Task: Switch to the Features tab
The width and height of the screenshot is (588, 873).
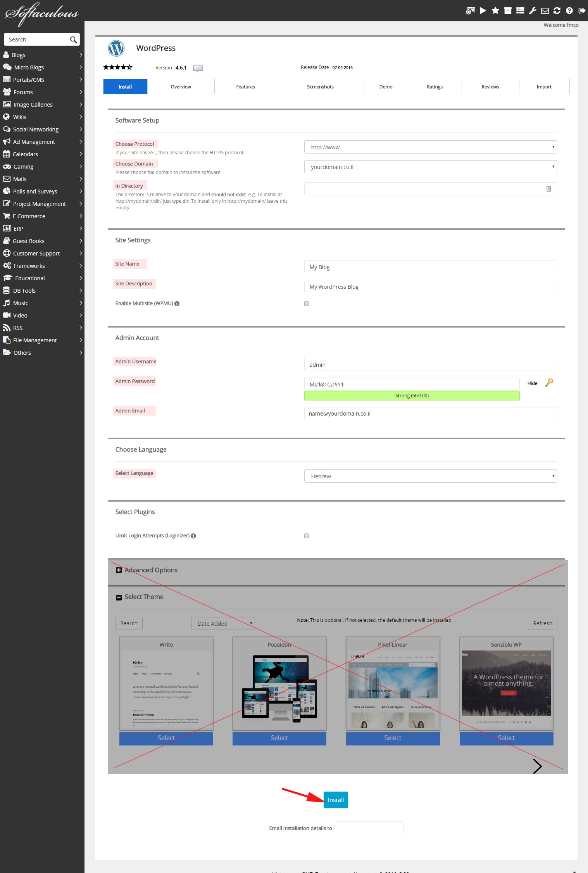Action: point(246,87)
